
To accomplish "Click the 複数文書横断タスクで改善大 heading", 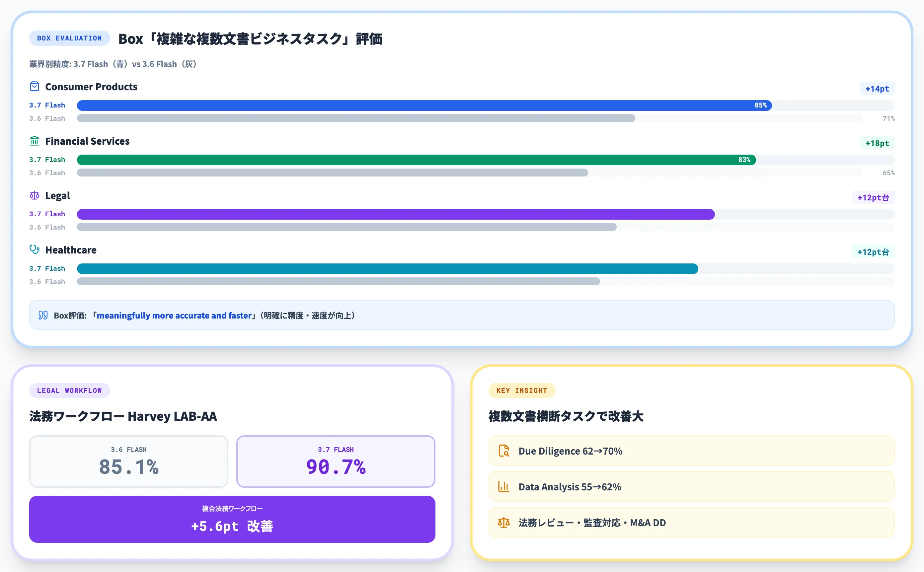I will [566, 416].
